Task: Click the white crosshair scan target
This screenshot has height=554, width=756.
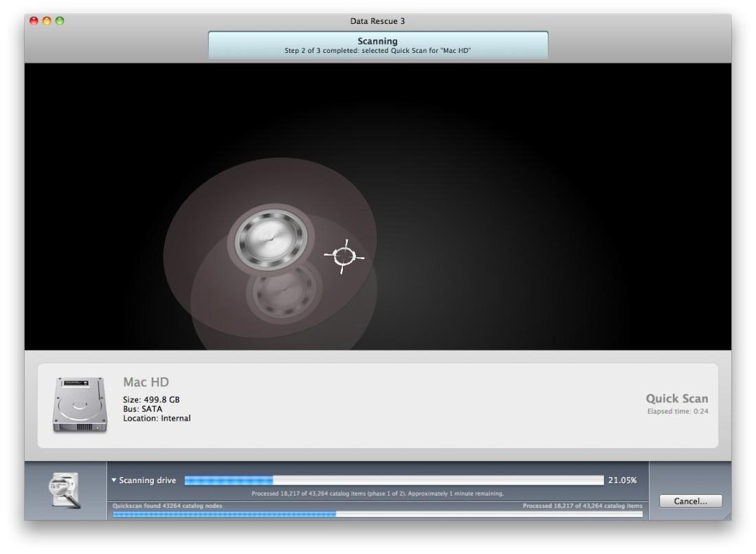Action: point(344,256)
